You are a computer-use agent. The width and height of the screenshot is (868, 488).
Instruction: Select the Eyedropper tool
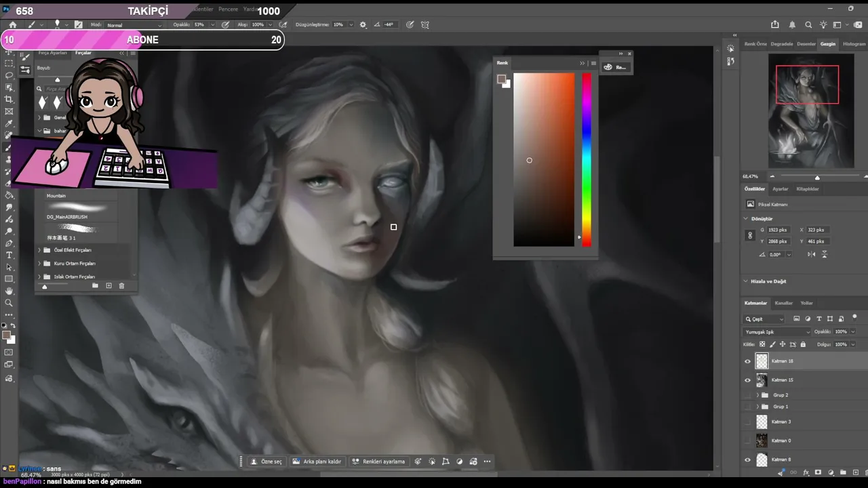[x=9, y=124]
